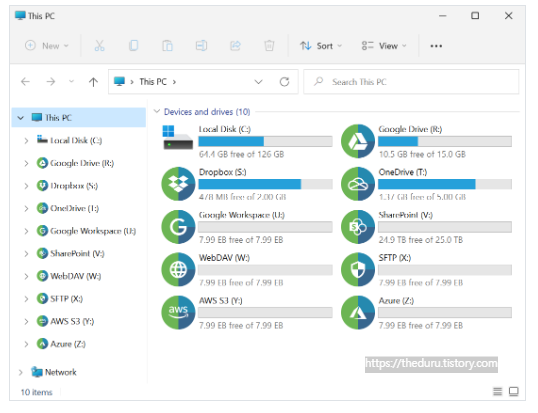Refresh the This PC view
Image resolution: width=538 pixels, height=413 pixels.
[x=284, y=82]
